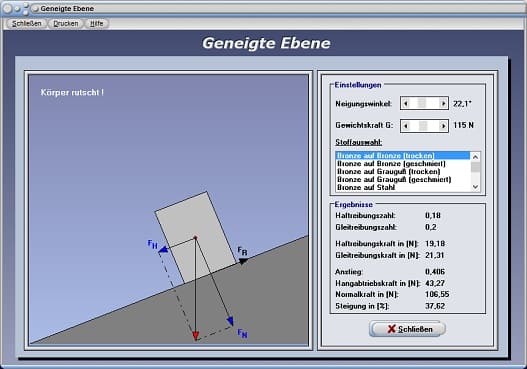The height and width of the screenshot is (369, 527).
Task: Click the Haftreibungszahl value 0,18
Action: point(433,215)
